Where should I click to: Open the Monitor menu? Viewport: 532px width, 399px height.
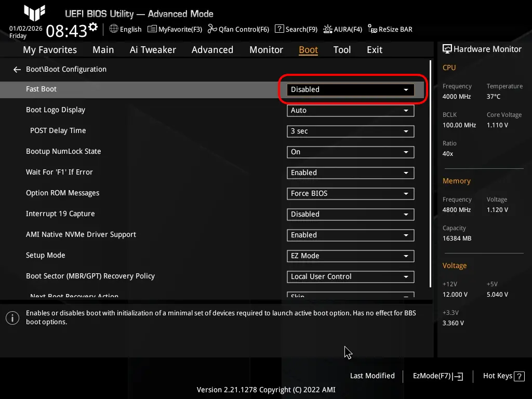coord(266,49)
